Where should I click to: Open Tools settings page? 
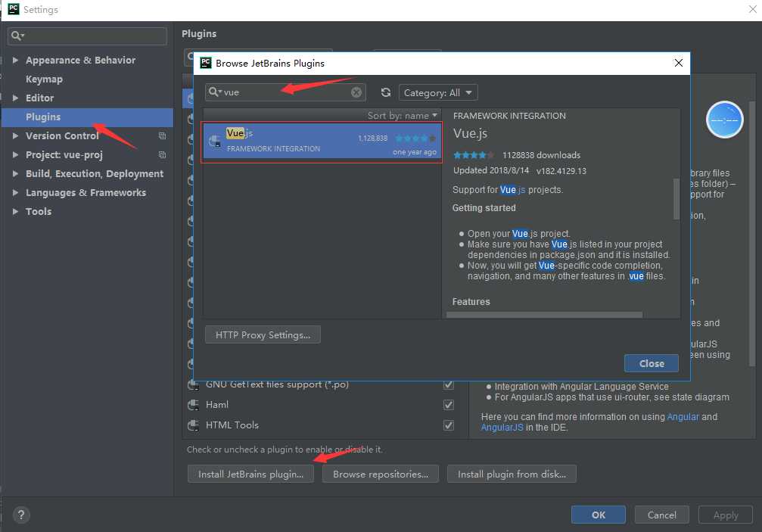pos(39,212)
